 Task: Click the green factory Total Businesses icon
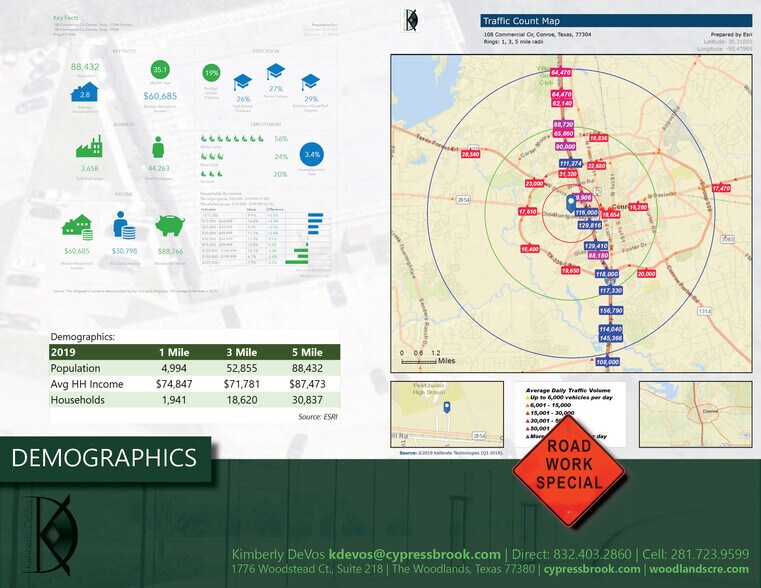(x=90, y=146)
